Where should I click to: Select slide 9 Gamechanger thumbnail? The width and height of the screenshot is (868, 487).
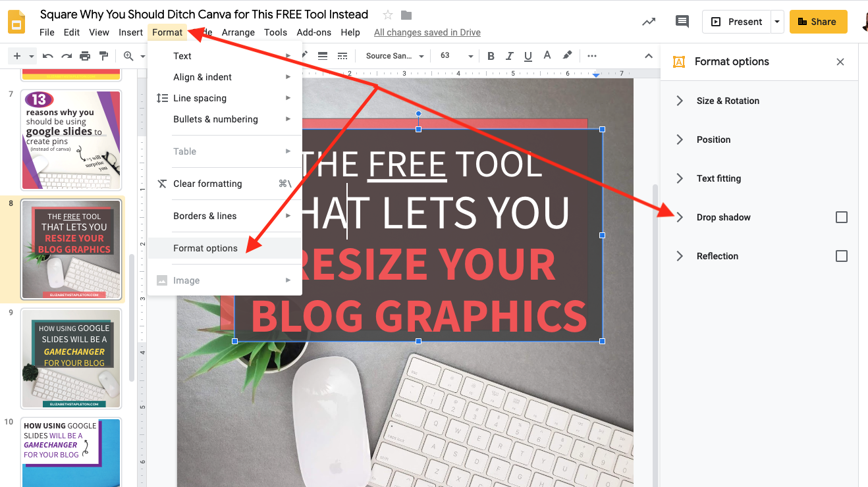point(71,359)
